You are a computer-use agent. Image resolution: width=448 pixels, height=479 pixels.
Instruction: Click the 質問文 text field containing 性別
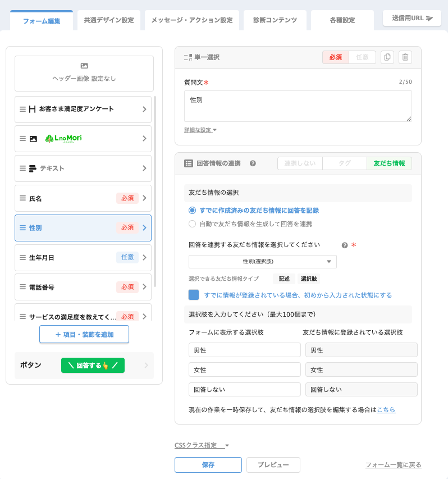(x=298, y=106)
